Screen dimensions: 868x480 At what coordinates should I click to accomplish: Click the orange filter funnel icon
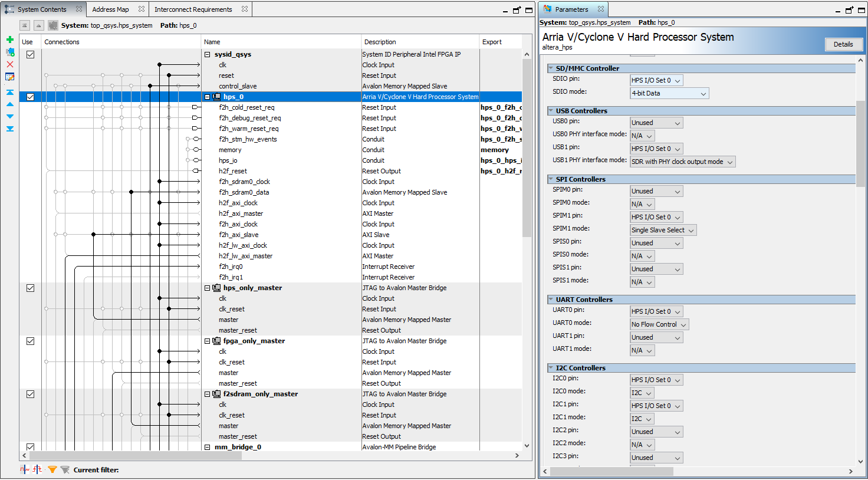pos(52,469)
